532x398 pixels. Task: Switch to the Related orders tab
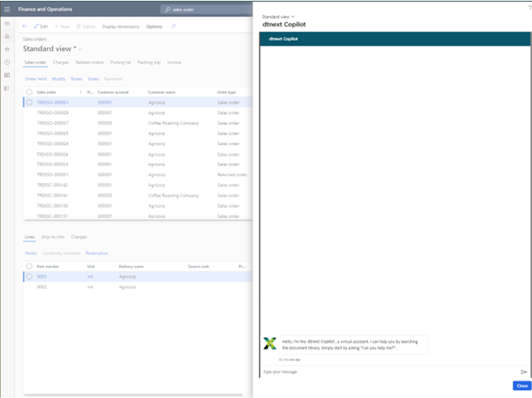(89, 62)
